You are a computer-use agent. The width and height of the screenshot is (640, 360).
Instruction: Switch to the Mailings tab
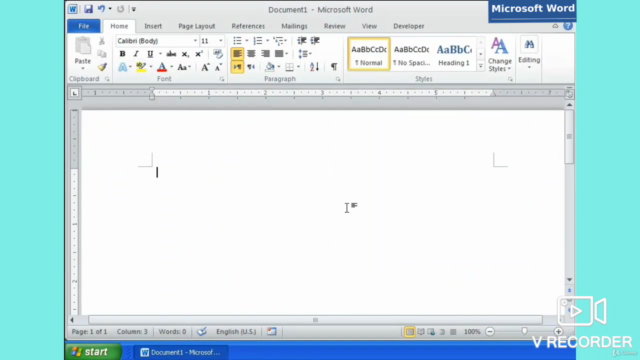coord(294,26)
